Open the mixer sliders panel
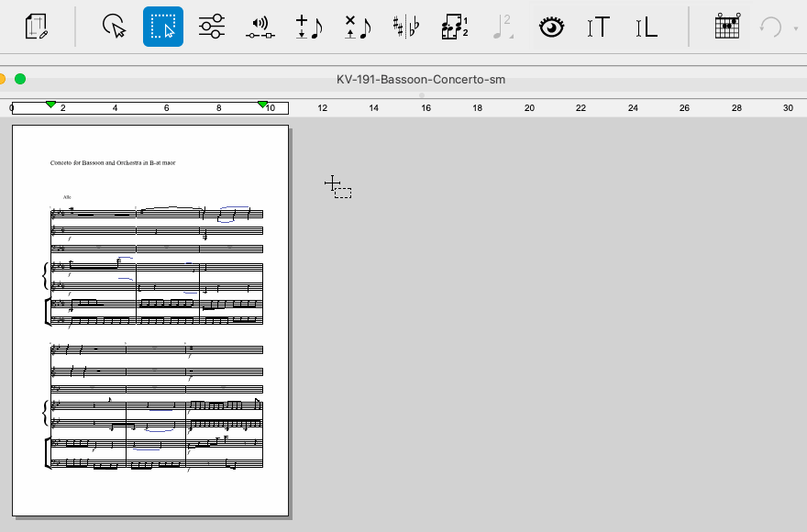Image resolution: width=807 pixels, height=532 pixels. click(211, 27)
